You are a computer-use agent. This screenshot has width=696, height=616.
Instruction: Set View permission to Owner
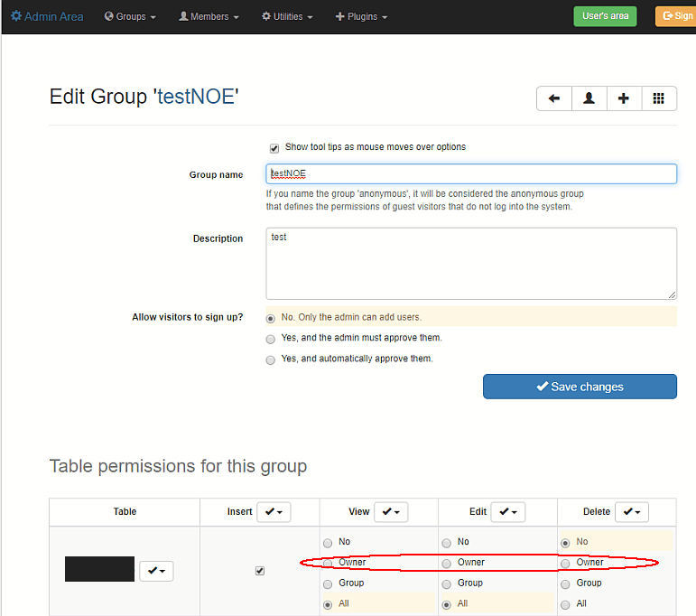point(328,563)
